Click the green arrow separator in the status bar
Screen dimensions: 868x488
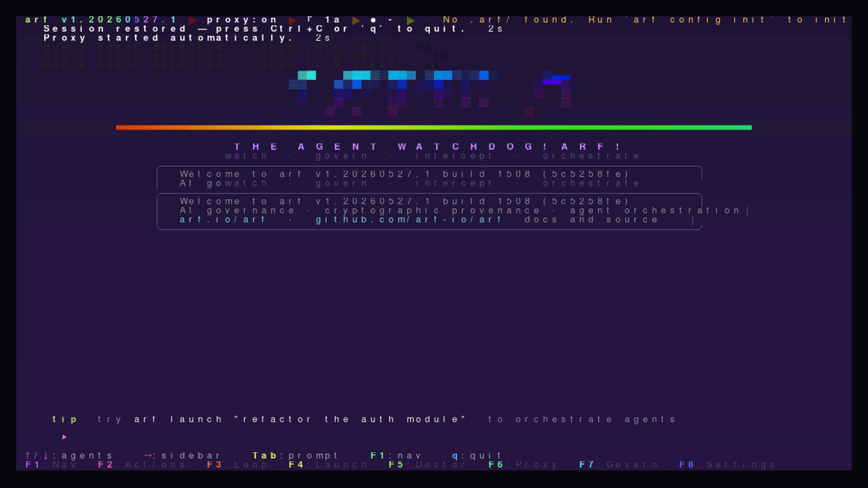410,20
